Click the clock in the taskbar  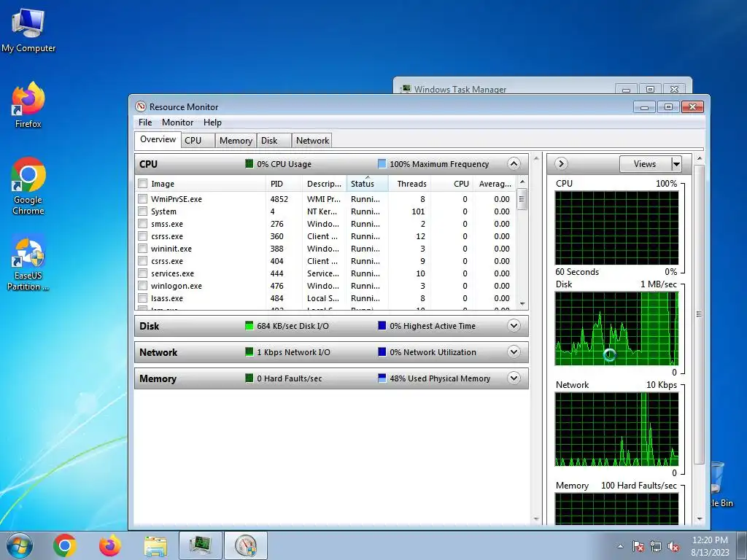pos(710,546)
